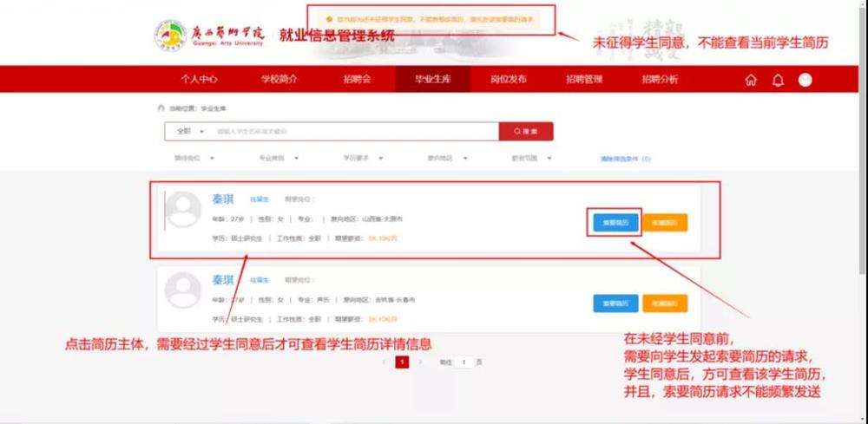
Task: Expand the 期待岗位 filter dropdown
Action: pos(194,159)
